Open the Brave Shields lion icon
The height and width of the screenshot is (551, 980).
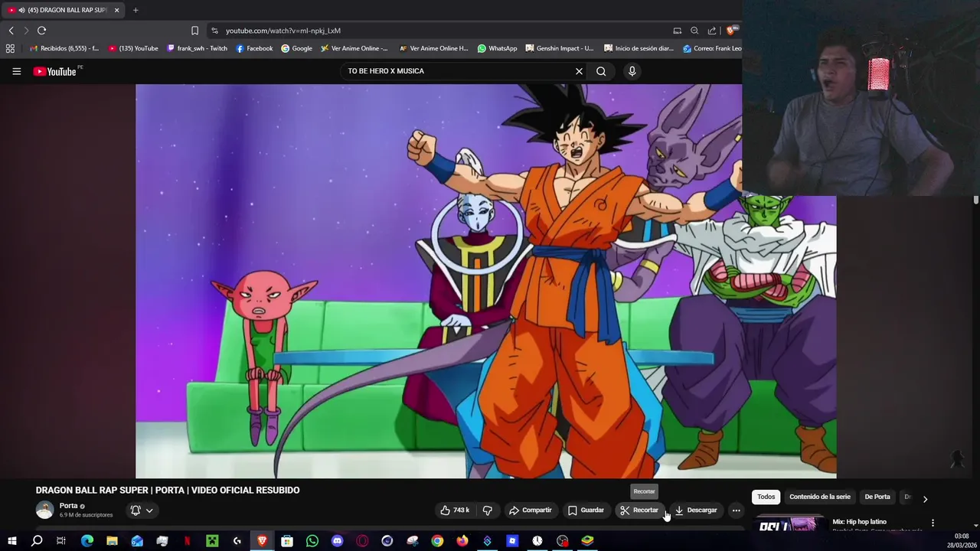point(730,31)
